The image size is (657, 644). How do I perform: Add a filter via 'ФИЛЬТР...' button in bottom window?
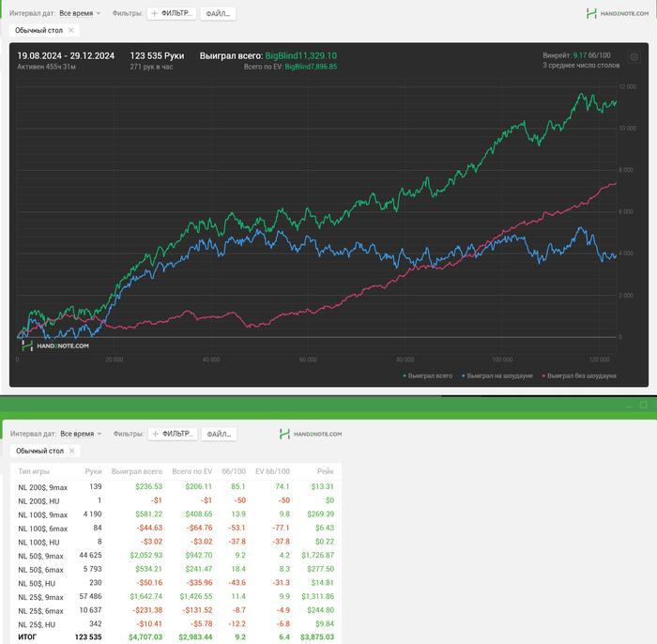point(173,434)
